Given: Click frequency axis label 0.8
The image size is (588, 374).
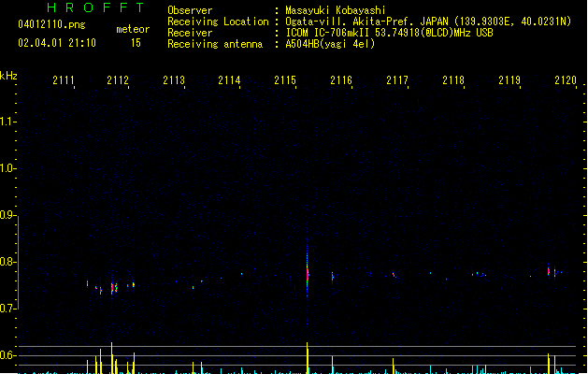Looking at the screenshot, I should click(7, 262).
